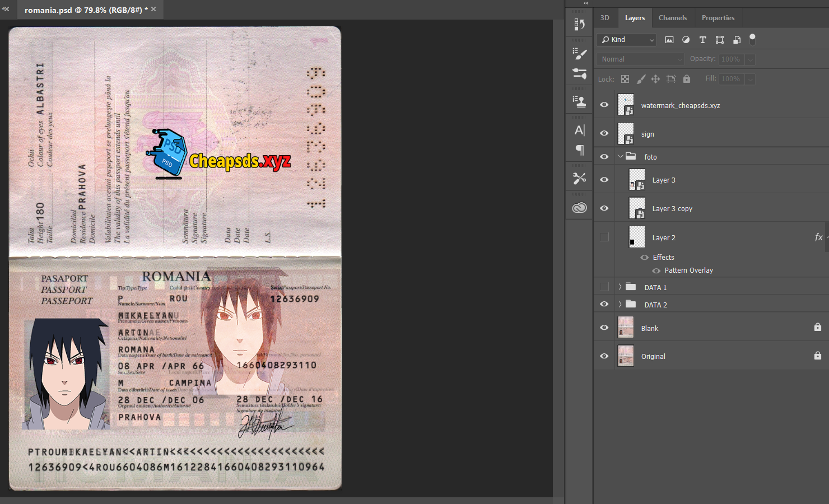Open the Character panel icon
This screenshot has height=504, width=829.
tap(579, 130)
